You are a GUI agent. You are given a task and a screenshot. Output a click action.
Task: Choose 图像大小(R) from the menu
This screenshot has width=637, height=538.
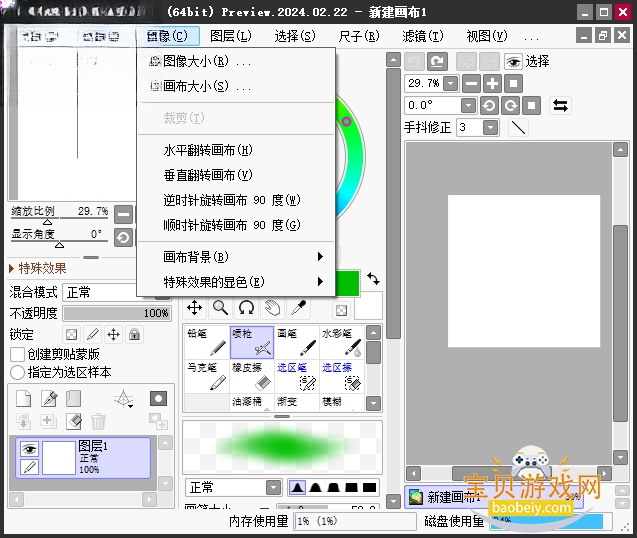click(236, 61)
